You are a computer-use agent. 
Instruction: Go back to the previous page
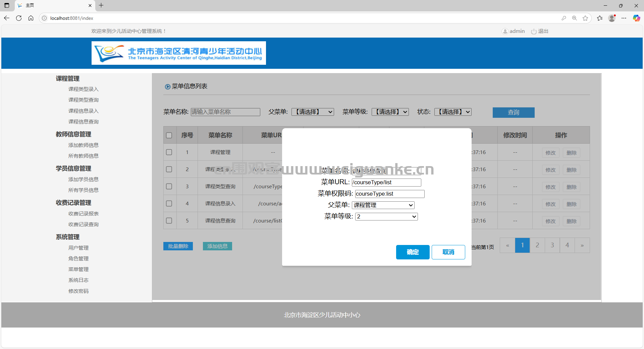pos(7,18)
